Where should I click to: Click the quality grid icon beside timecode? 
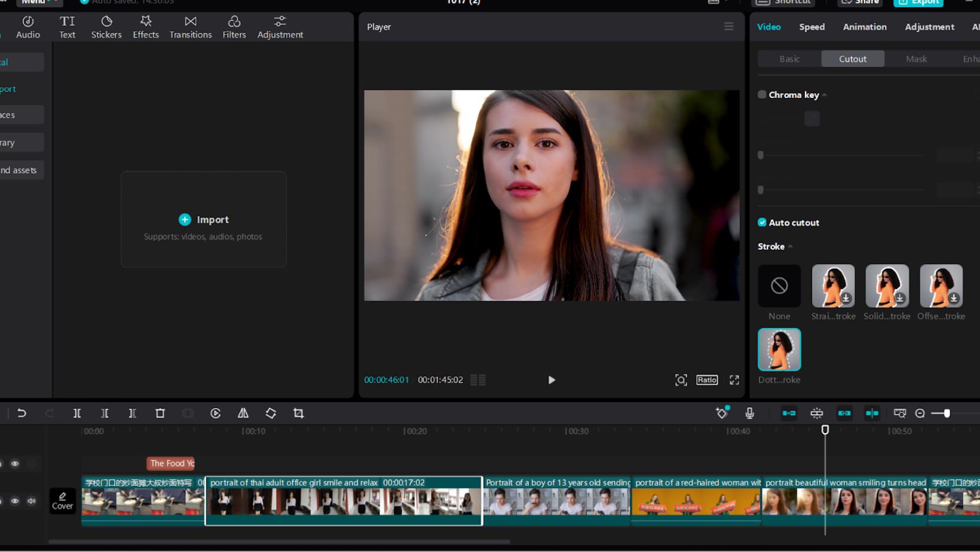click(x=478, y=380)
